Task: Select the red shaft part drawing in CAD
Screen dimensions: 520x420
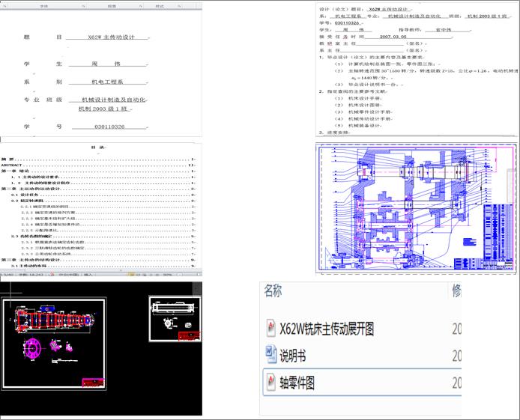Action: (55, 320)
